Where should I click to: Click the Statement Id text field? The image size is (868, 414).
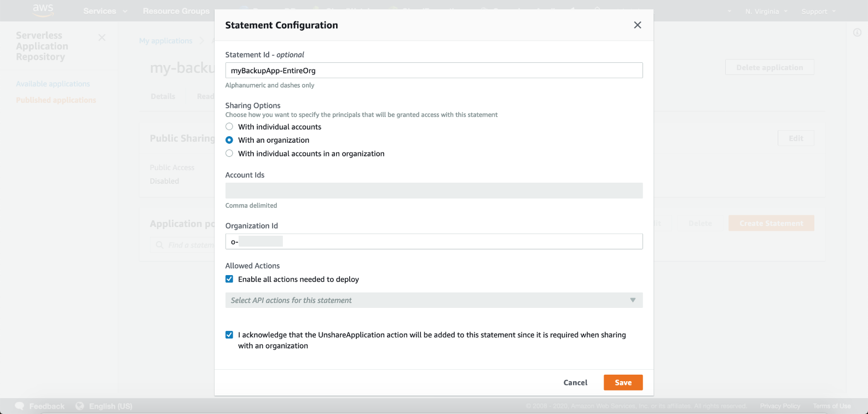433,71
